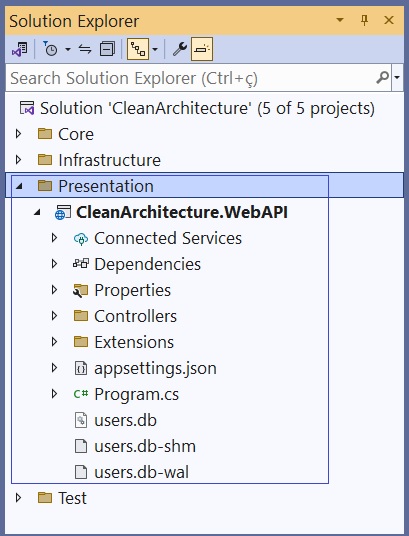Collapse the Presentation folder
Screen dimensions: 409x536
pos(19,186)
